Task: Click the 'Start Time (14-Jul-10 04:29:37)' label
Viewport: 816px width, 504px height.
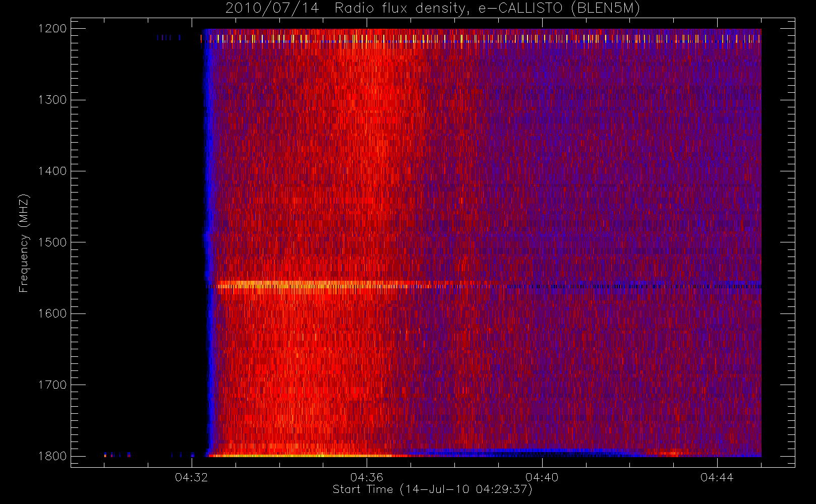Action: [x=433, y=489]
